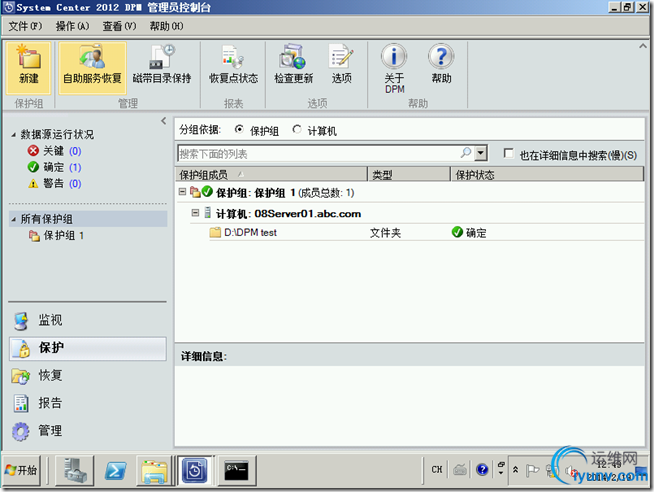Collapse the 数据源运行状况 tree node
Viewport: 654px width, 492px height.
(13, 135)
